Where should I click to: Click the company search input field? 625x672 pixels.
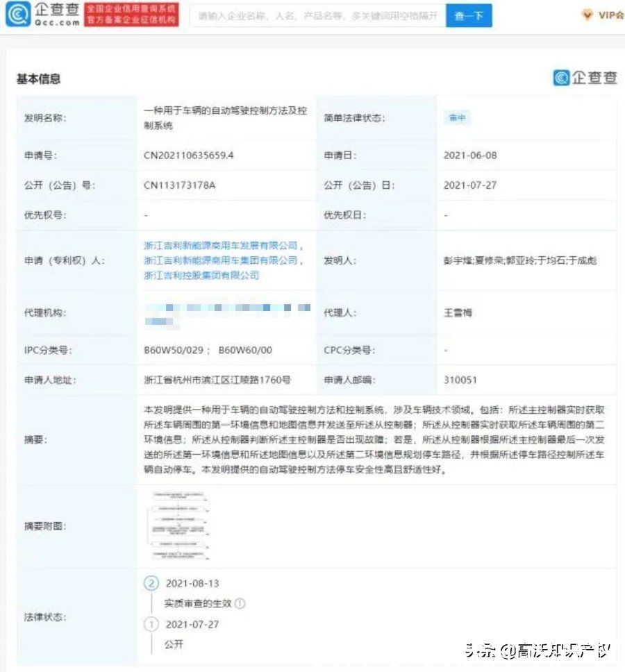click(x=318, y=16)
